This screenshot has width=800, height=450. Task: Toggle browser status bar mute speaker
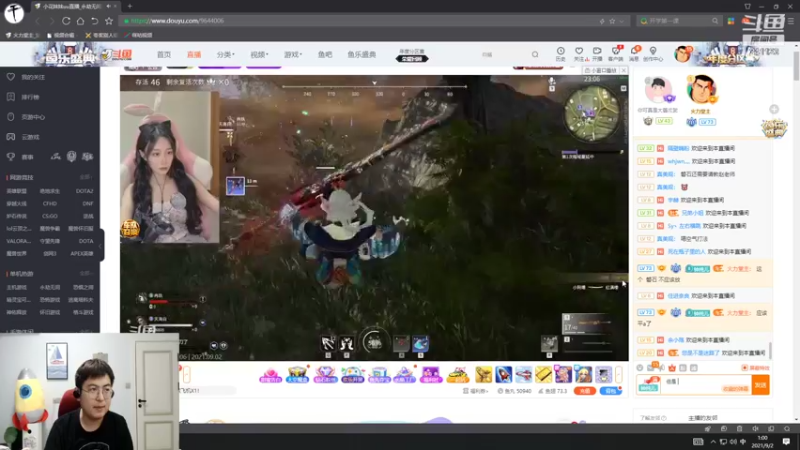(x=755, y=429)
